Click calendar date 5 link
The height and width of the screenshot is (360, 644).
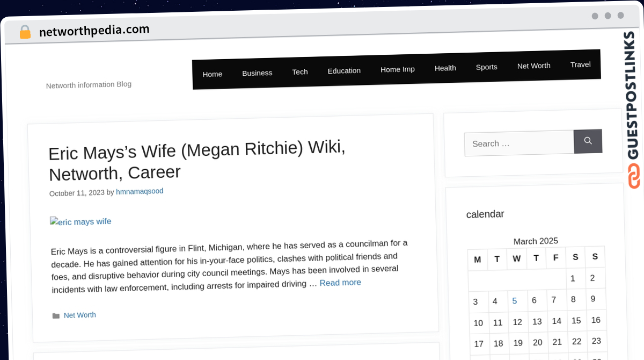tap(515, 301)
